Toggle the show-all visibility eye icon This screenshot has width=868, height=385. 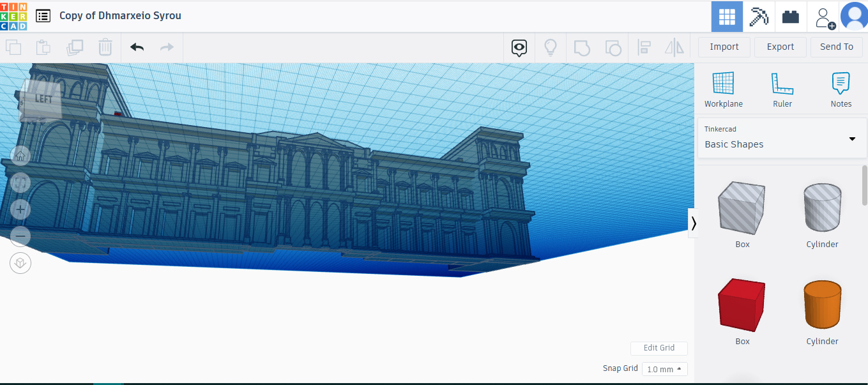(x=519, y=47)
